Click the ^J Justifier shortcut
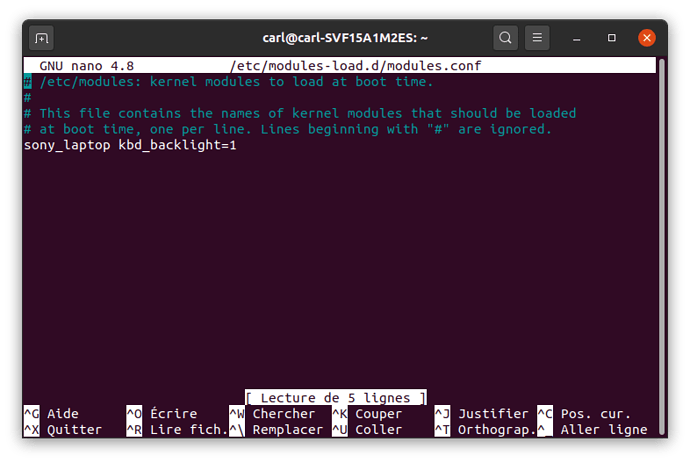This screenshot has width=690, height=462. pyautogui.click(x=482, y=414)
